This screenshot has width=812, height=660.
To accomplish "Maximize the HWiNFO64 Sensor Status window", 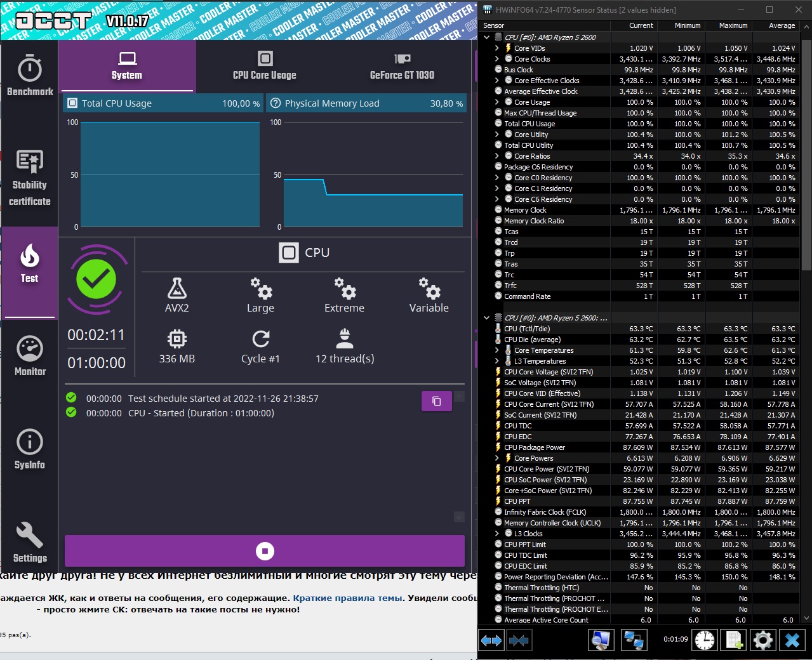I will 769,10.
